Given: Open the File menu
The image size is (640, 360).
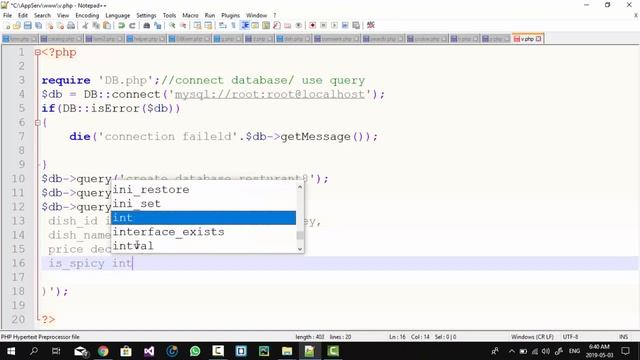Looking at the screenshot, I should point(7,15).
